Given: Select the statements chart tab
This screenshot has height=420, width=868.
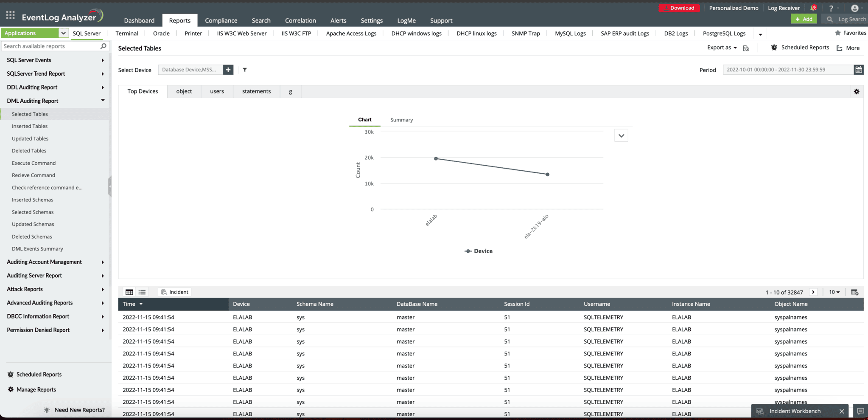Looking at the screenshot, I should [256, 91].
